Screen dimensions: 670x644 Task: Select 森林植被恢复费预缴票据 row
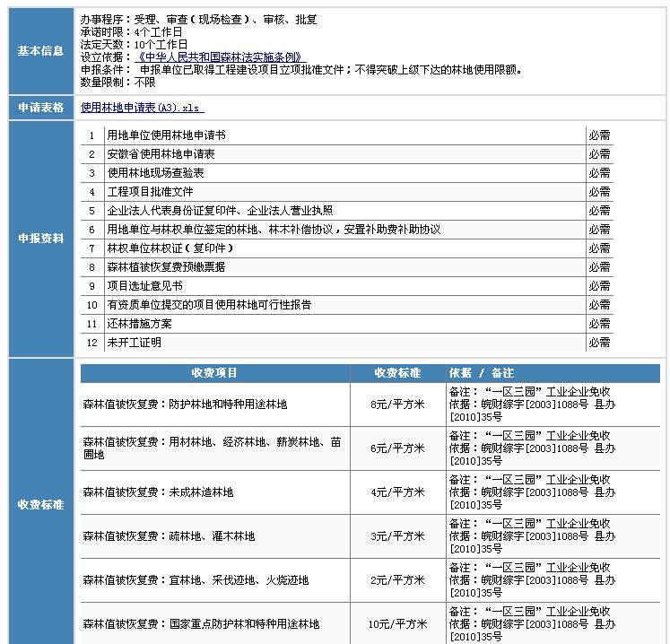pos(166,267)
